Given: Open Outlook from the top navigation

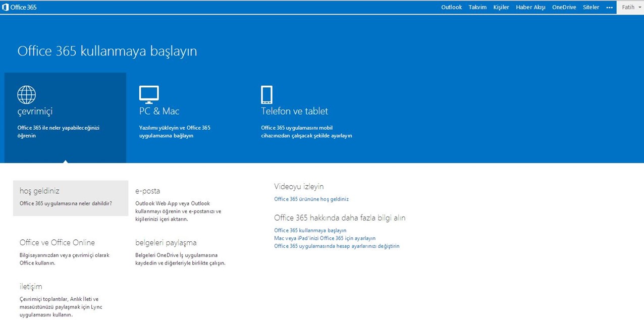Looking at the screenshot, I should pyautogui.click(x=451, y=7).
